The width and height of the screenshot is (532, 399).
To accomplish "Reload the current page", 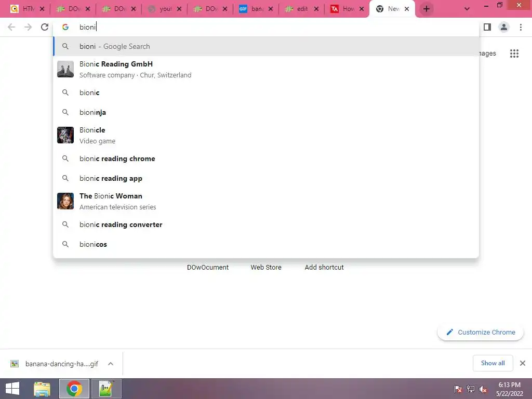I will coord(45,27).
